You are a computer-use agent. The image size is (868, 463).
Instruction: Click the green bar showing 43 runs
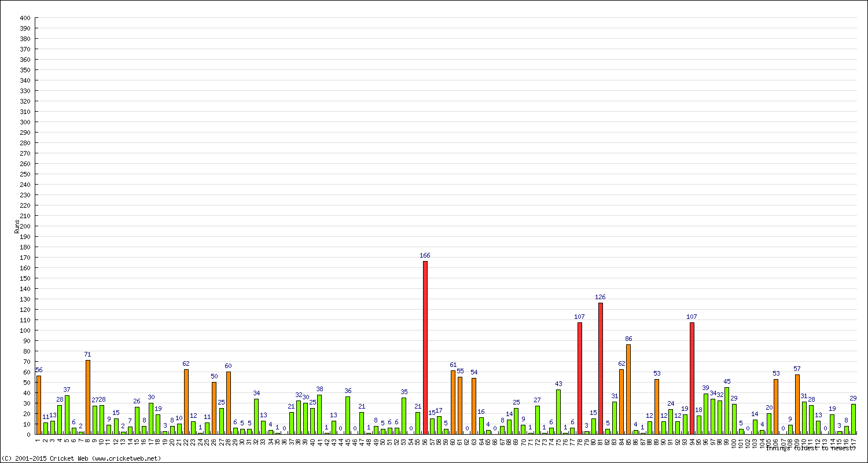point(558,412)
